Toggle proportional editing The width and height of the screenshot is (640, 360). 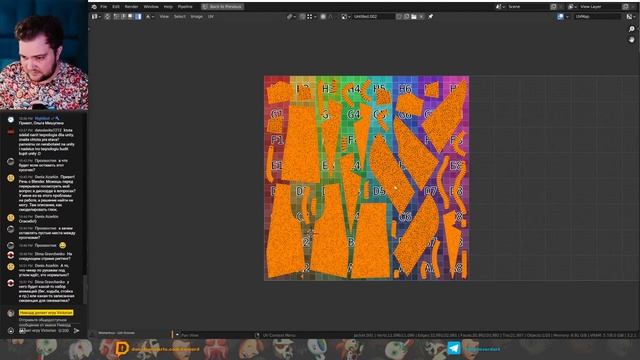[323, 17]
